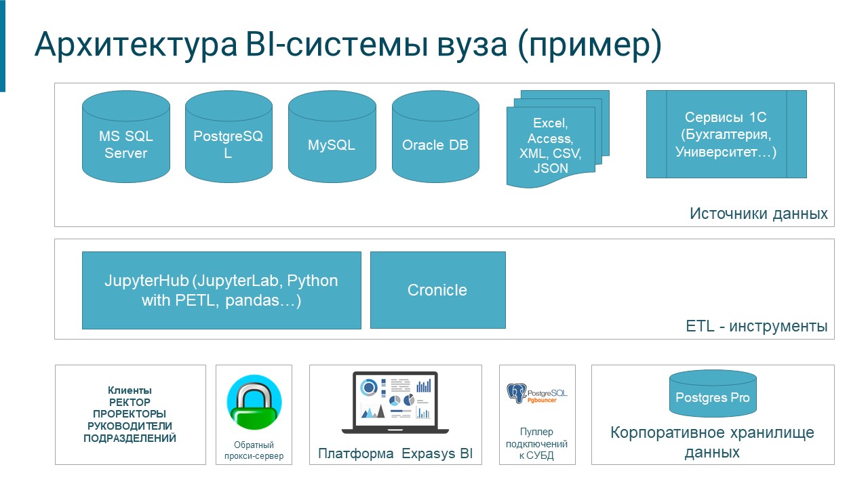Select the Обратный прокси-сервер caption
The height and width of the screenshot is (488, 868).
(x=254, y=451)
